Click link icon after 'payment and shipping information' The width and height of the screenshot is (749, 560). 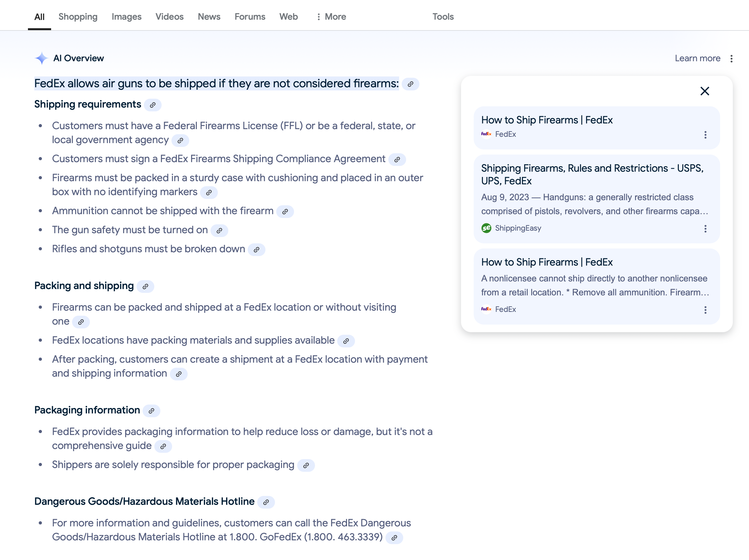(179, 374)
